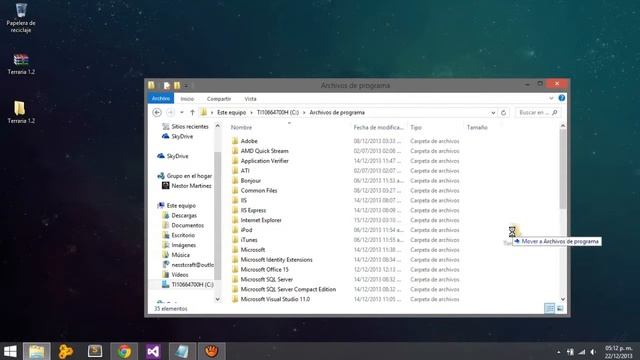Click the Back navigation arrow

[157, 112]
